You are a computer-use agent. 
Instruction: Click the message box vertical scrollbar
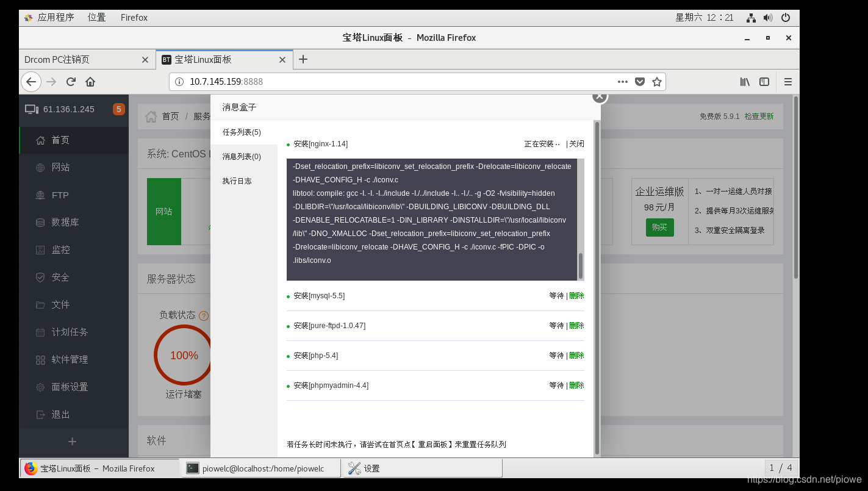click(x=597, y=287)
